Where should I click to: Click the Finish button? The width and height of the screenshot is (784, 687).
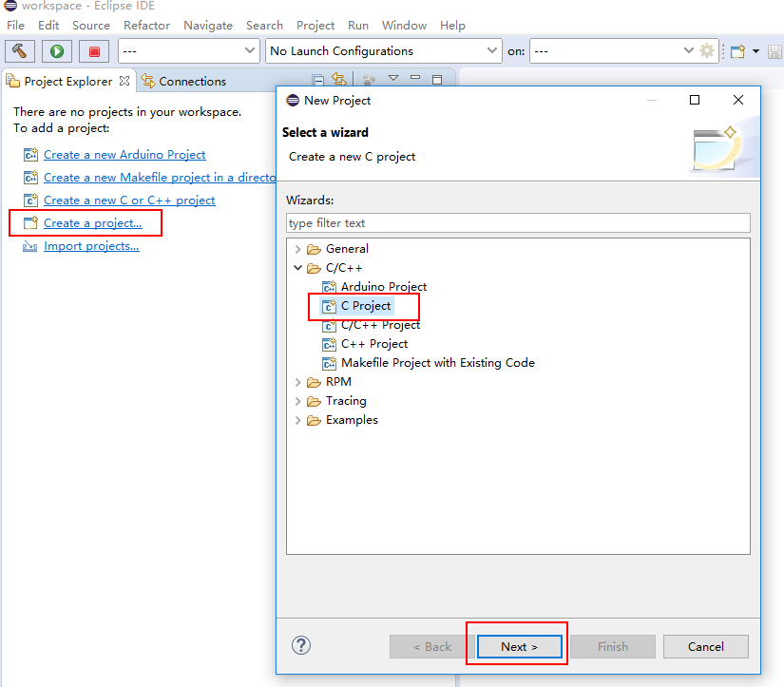pos(613,646)
